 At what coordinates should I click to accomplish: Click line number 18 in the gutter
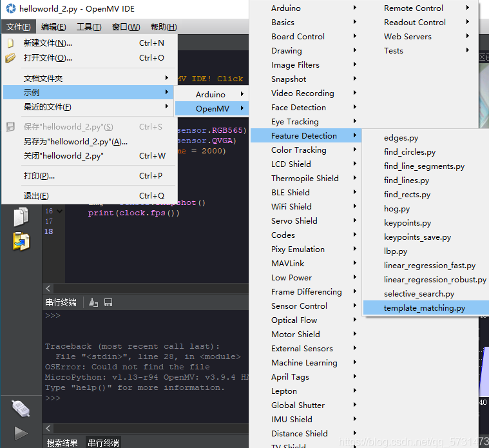pyautogui.click(x=49, y=231)
